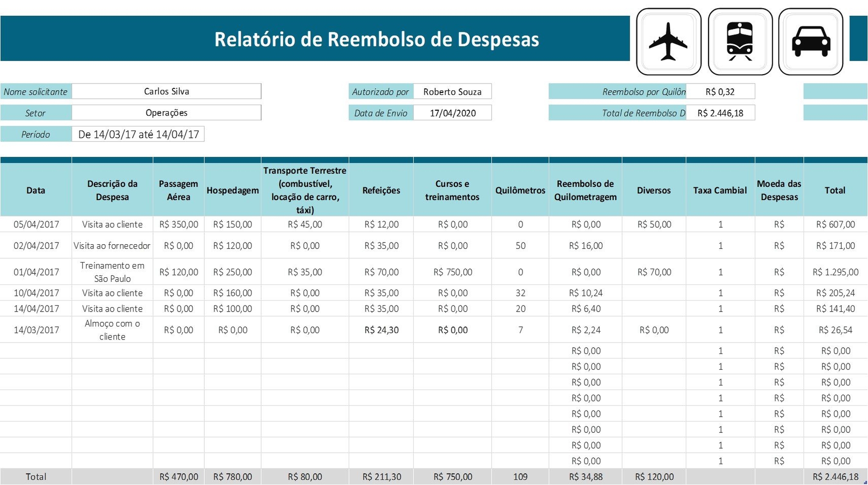This screenshot has width=868, height=485.
Task: Click the Cursos e treinamentos column header
Action: tap(452, 190)
